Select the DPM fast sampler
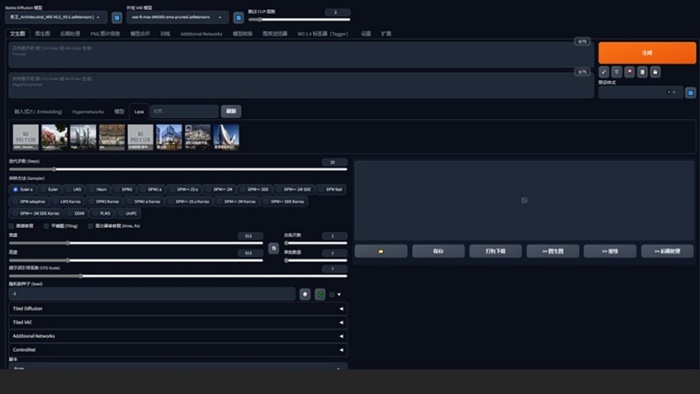This screenshot has width=700, height=394. (330, 190)
